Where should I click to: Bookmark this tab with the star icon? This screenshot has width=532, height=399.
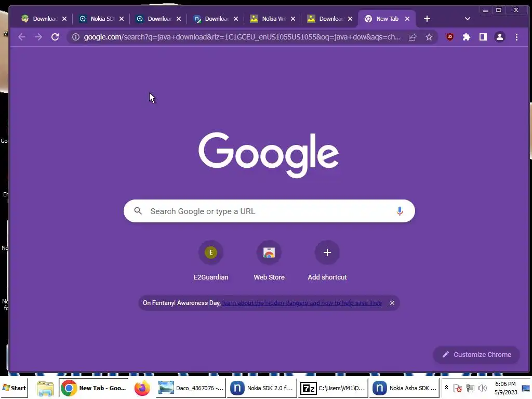(429, 37)
